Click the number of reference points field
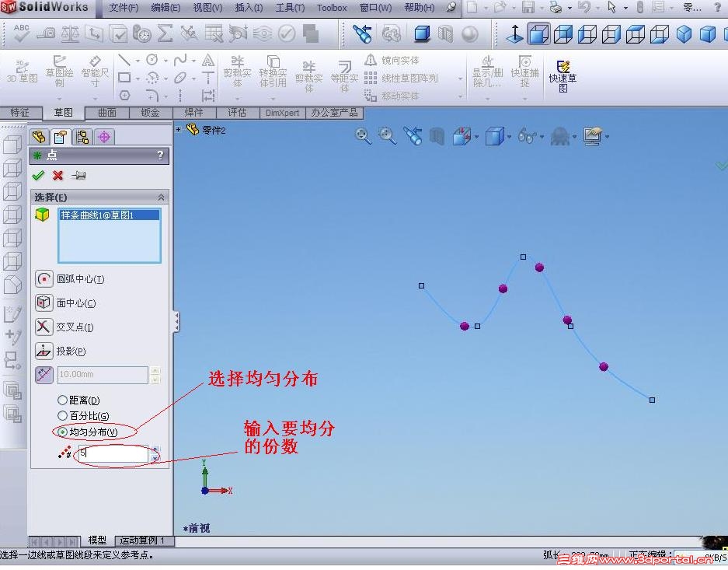Screen dimensions: 728x570 (x=113, y=453)
